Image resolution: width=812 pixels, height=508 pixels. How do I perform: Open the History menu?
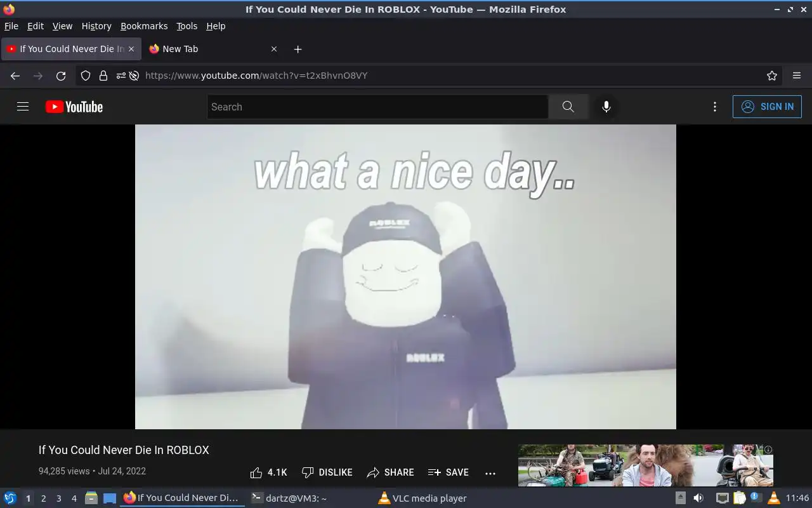(x=96, y=26)
